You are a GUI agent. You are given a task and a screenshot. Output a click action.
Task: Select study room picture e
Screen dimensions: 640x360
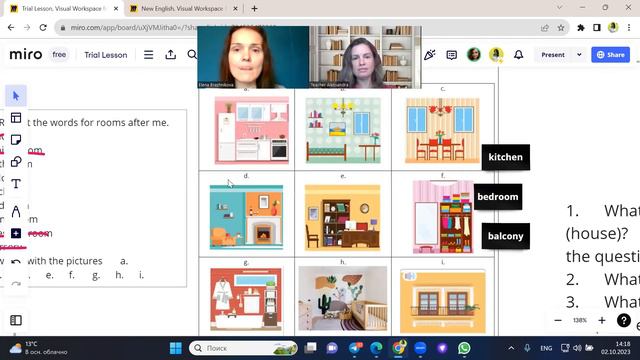coord(342,218)
